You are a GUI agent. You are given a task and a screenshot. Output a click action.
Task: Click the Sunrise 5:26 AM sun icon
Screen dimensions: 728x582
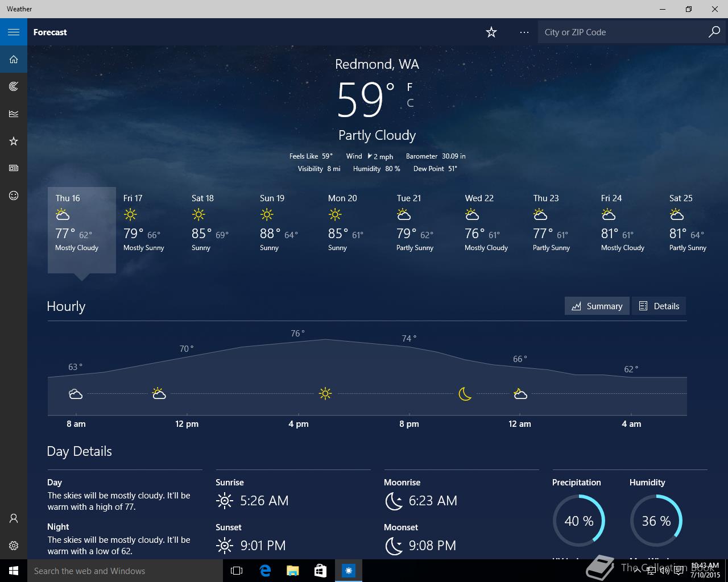[x=225, y=501]
